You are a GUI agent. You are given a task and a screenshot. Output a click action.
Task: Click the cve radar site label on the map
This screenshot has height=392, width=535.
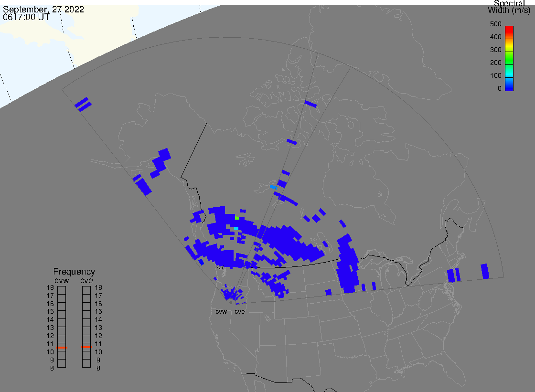point(239,312)
